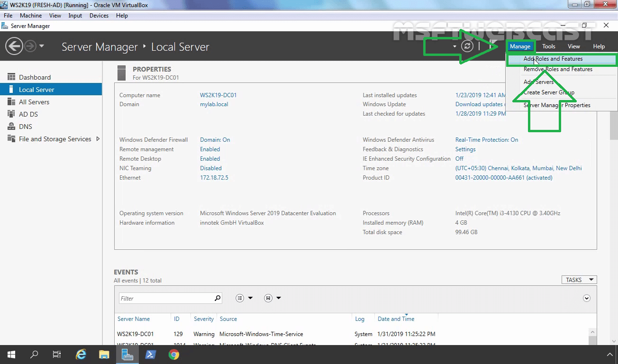
Task: Click the File and Storage Services icon
Action: pyautogui.click(x=11, y=139)
